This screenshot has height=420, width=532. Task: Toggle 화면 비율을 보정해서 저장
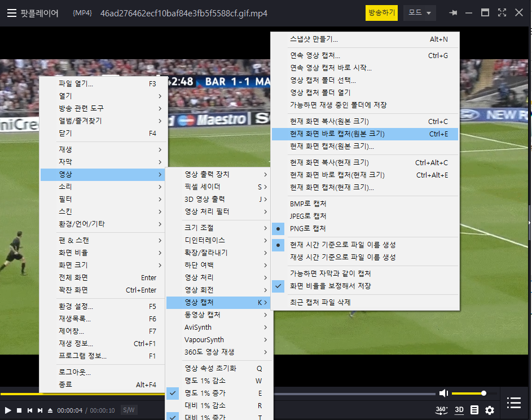pyautogui.click(x=366, y=286)
